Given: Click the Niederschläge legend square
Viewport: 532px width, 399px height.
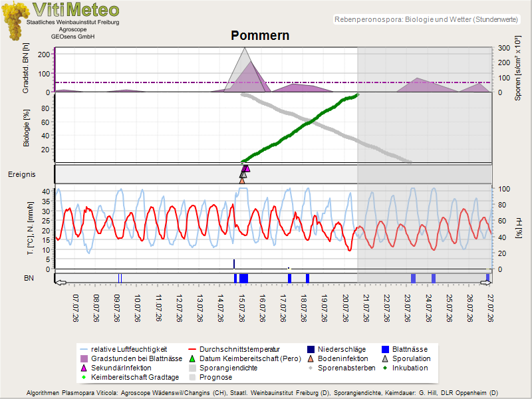Looking at the screenshot, I should click(x=311, y=350).
